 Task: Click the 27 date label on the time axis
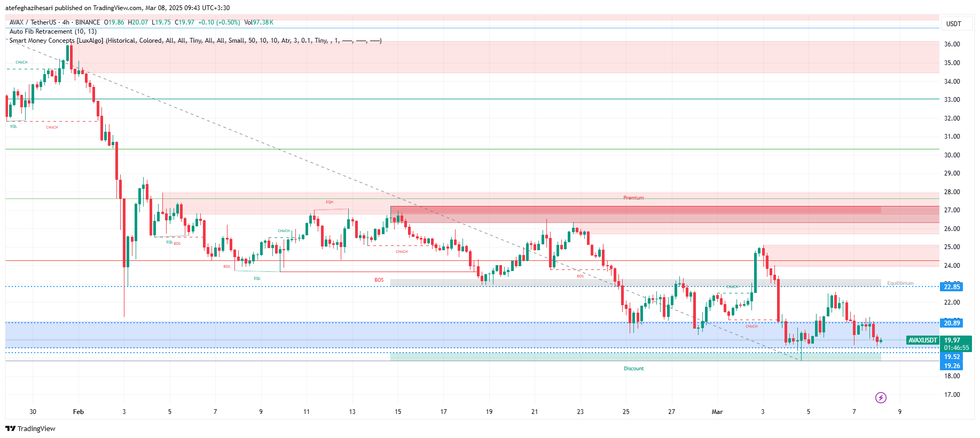pos(672,412)
